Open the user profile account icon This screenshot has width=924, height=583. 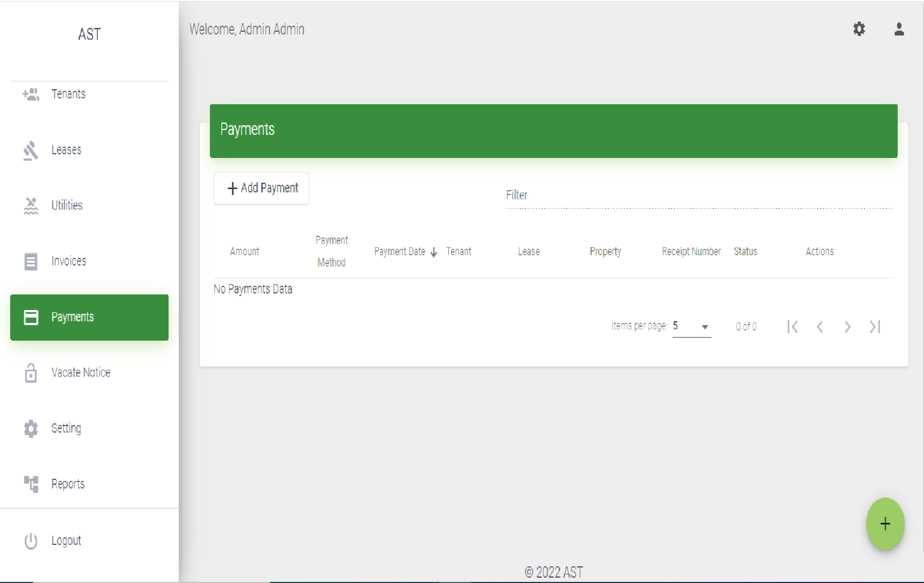click(899, 29)
